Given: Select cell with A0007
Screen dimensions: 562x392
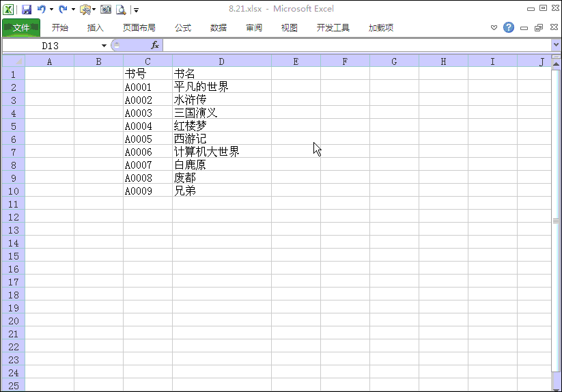Looking at the screenshot, I should tap(147, 165).
